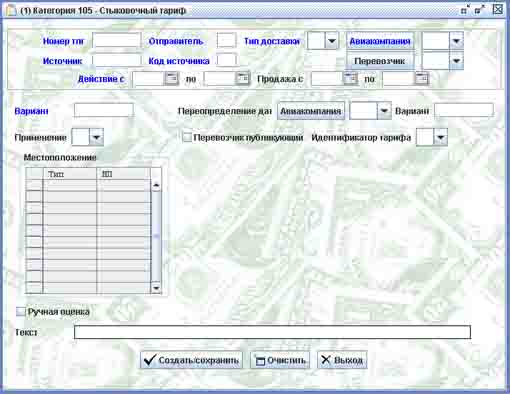Open the top Авиакомпания combo box arrow
510x394 pixels.
tap(456, 41)
